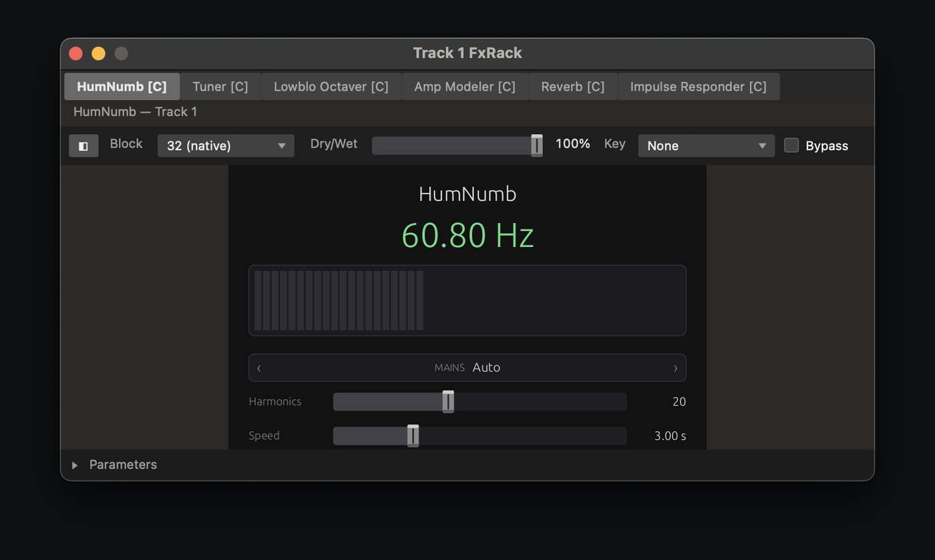The width and height of the screenshot is (935, 560).
Task: Expand the Parameters section
Action: coord(75,465)
